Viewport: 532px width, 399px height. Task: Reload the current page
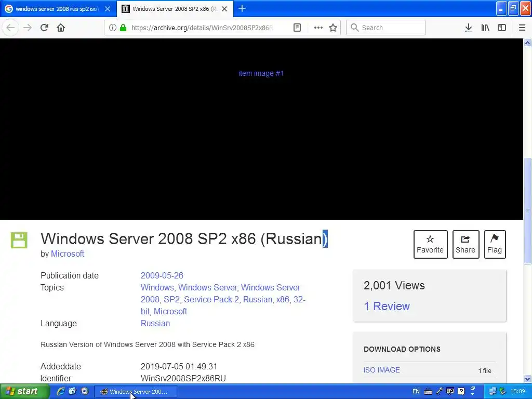coord(44,28)
